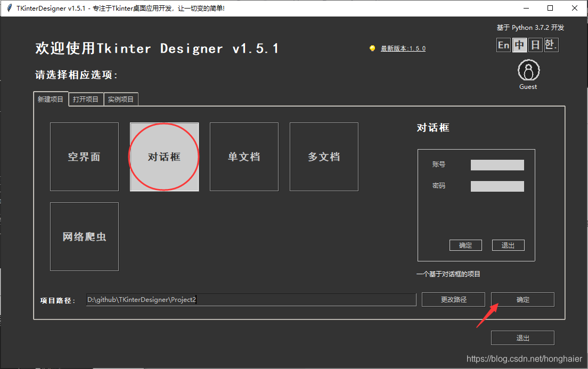588x369 pixels.
Task: Choose the 空界面 project template
Action: click(x=84, y=157)
